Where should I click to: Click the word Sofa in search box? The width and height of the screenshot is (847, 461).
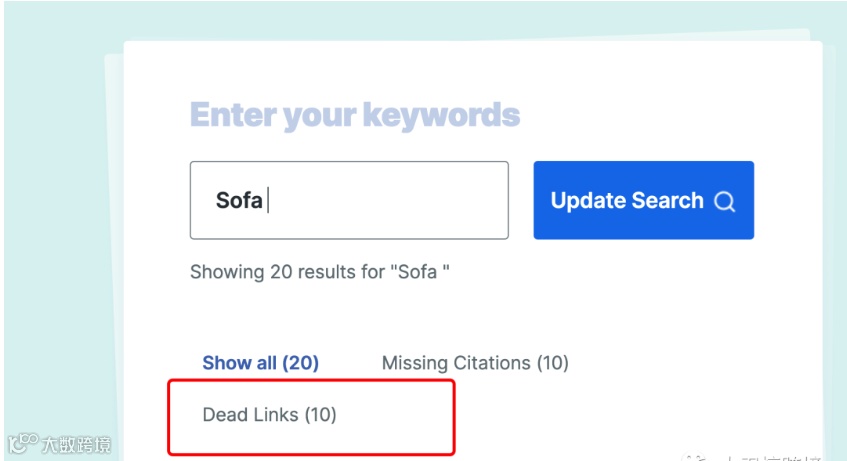[x=239, y=200]
